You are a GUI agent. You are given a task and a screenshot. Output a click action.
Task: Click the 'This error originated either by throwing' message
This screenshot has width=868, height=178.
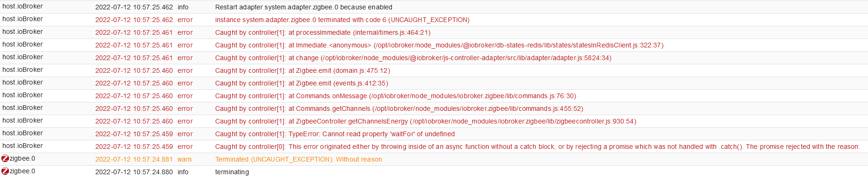[x=538, y=147]
